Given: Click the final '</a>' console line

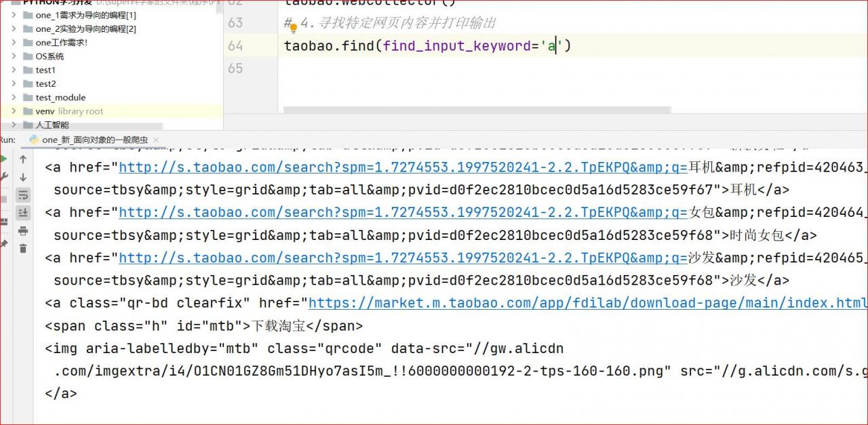Looking at the screenshot, I should click(x=61, y=393).
